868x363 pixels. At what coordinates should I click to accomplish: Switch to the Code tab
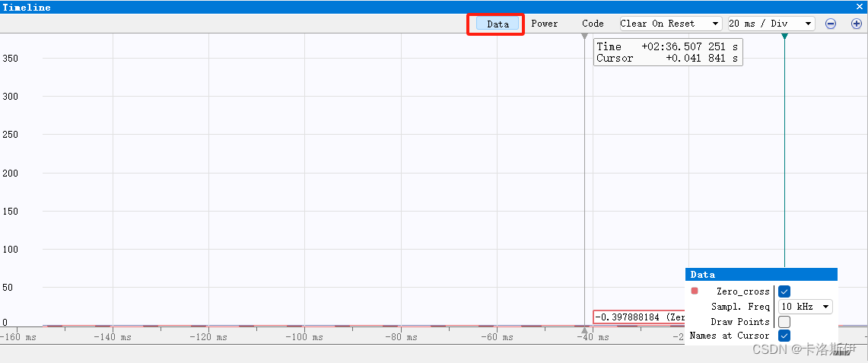click(x=593, y=24)
